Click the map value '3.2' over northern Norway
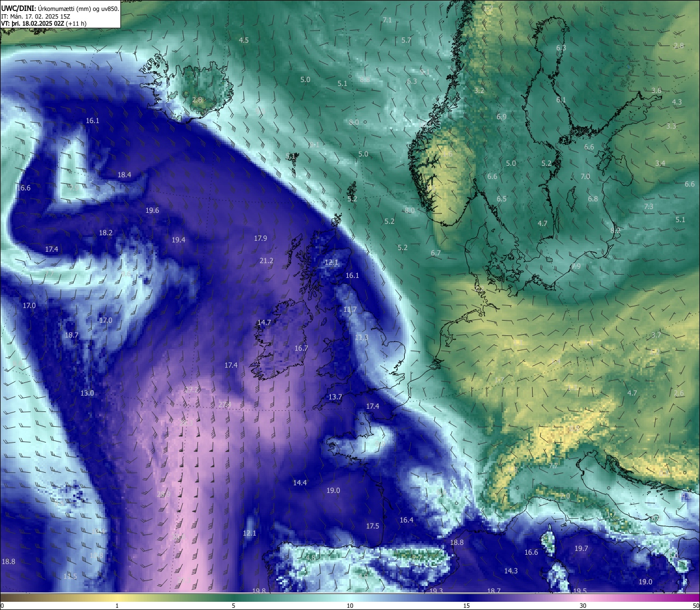Viewport: 700px width, 610px height. (479, 91)
